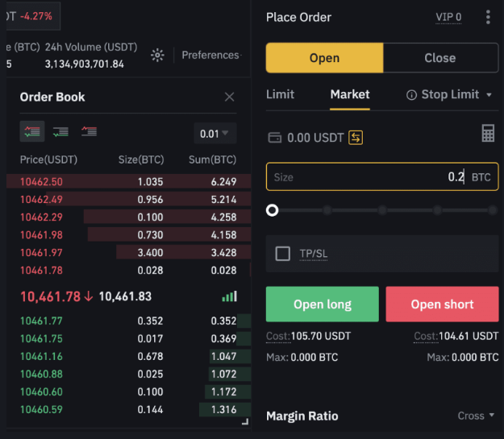Click the sun theme icon
The image size is (504, 439).
(x=158, y=55)
